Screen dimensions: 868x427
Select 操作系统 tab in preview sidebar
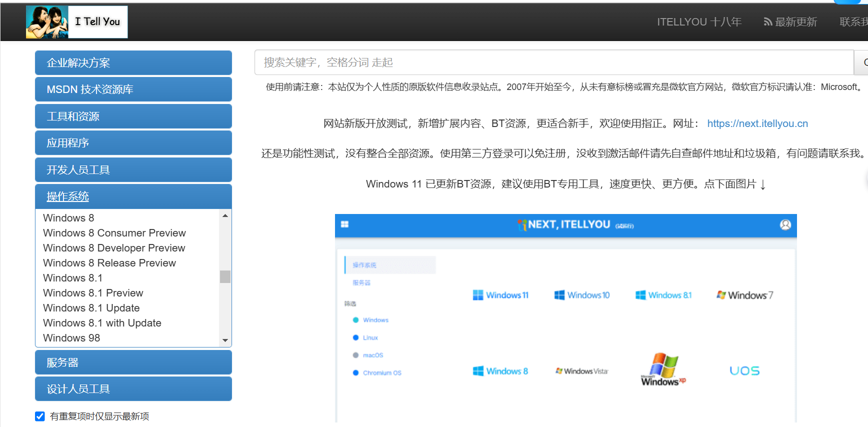390,265
